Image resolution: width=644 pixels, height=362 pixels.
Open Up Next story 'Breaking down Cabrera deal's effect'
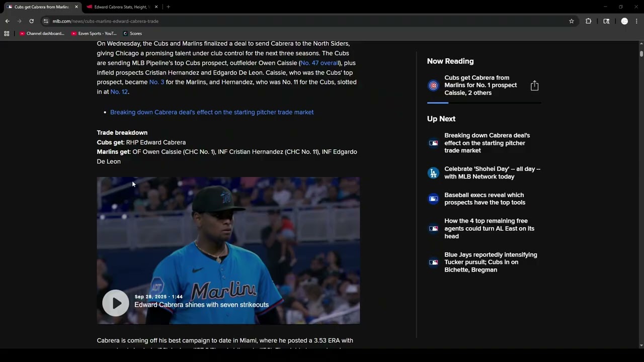tap(487, 143)
